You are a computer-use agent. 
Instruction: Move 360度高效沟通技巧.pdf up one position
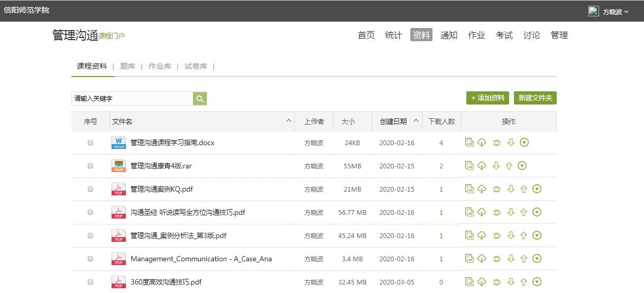click(523, 282)
